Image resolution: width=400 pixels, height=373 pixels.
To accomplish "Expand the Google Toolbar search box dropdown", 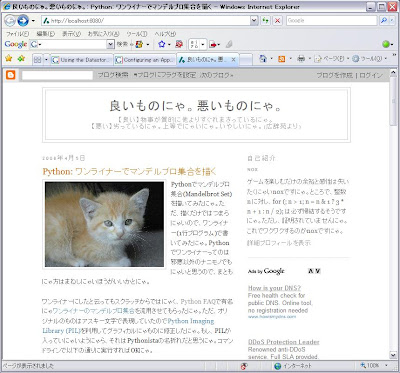I will [111, 44].
